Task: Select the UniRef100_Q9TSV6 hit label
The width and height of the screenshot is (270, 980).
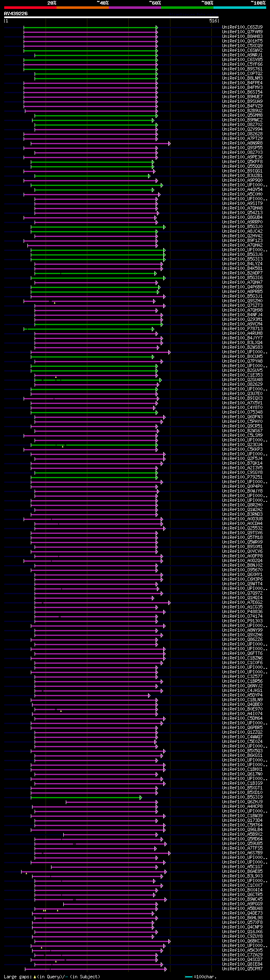Action: (242, 533)
